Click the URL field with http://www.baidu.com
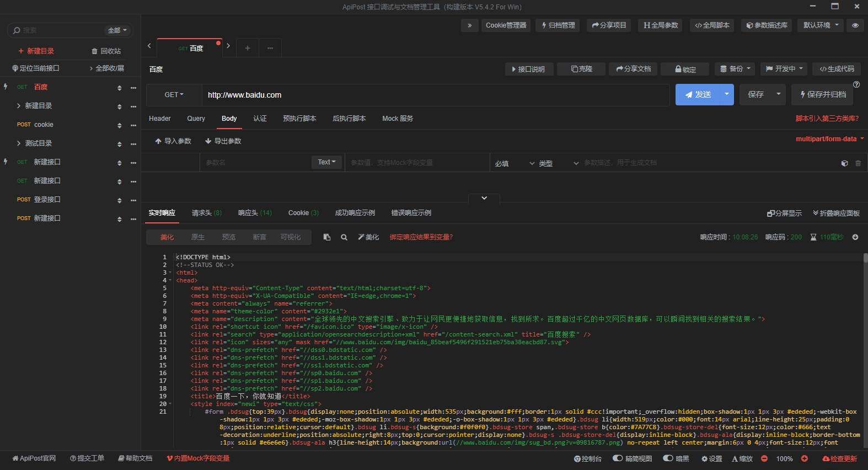The image size is (868, 470). pyautogui.click(x=436, y=95)
